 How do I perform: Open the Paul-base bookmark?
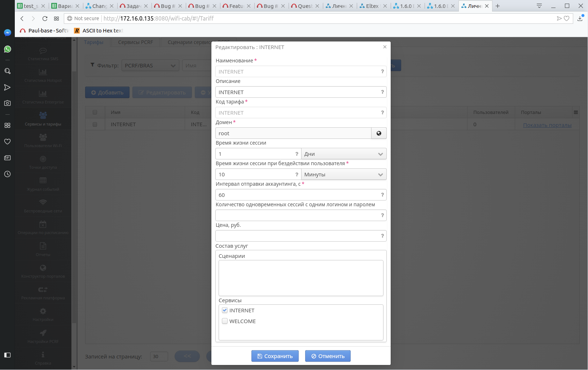(44, 31)
